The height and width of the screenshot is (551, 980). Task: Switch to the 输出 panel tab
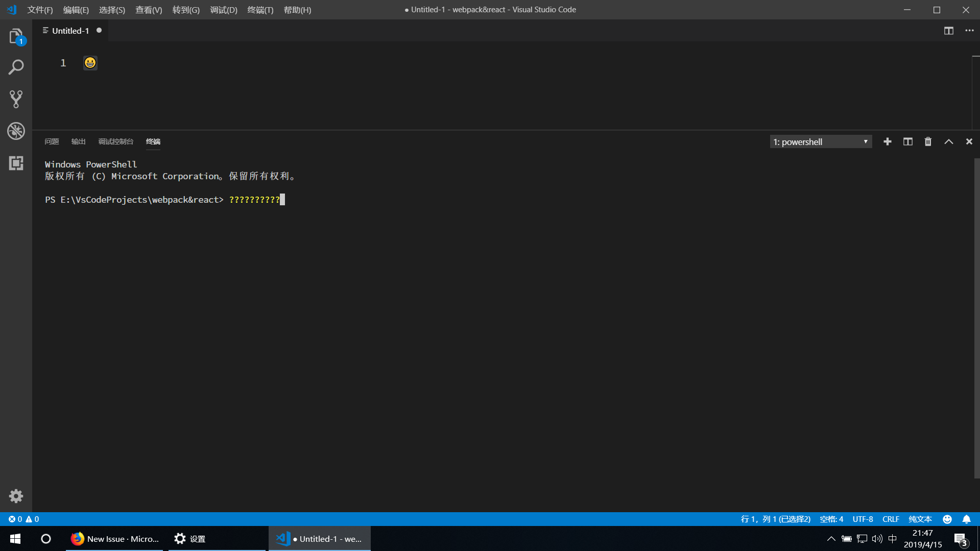(x=78, y=141)
